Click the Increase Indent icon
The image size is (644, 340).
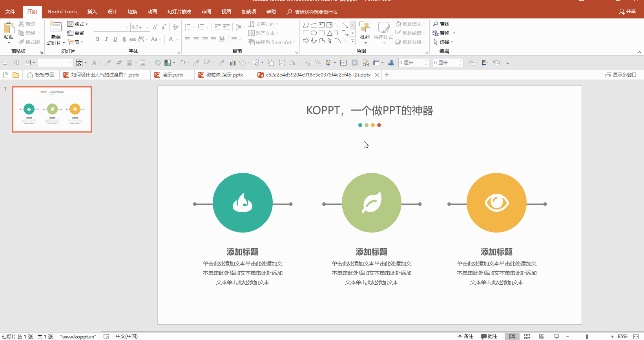tap(226, 27)
